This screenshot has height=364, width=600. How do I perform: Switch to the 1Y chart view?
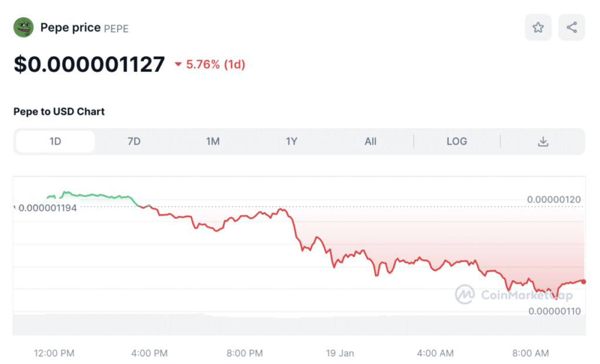pos(292,142)
